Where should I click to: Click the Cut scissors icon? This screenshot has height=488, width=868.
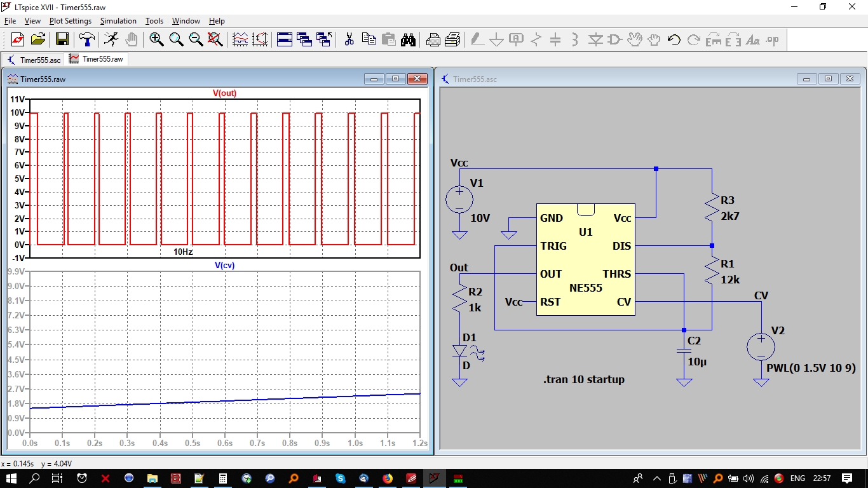coord(349,39)
